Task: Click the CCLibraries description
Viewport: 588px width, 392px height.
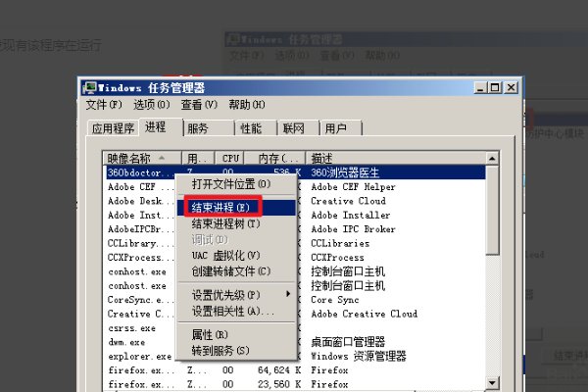Action: click(x=340, y=243)
